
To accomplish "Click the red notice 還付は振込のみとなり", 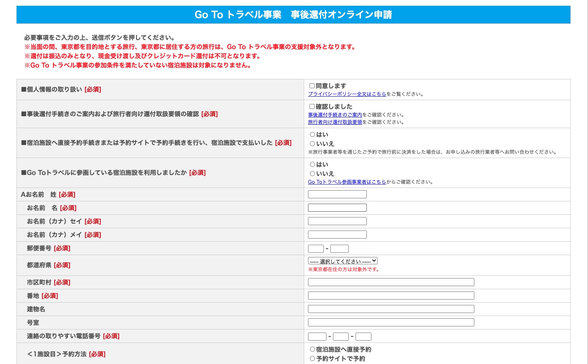I will [x=143, y=56].
